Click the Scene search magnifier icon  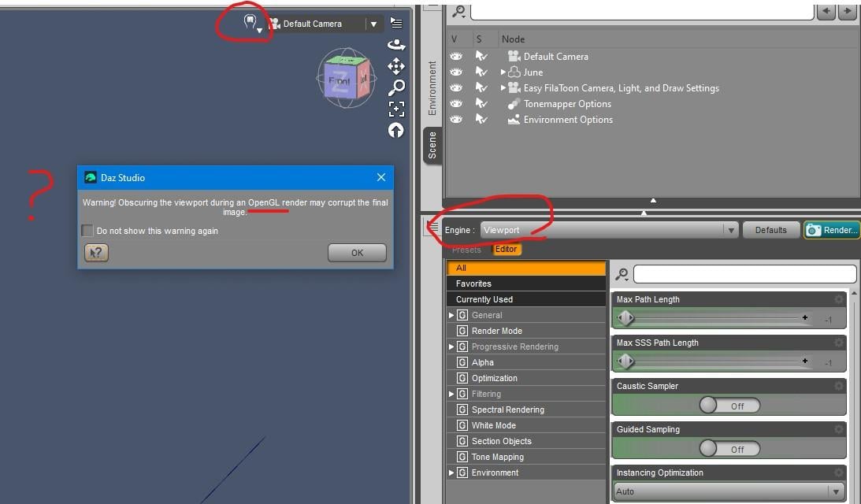point(458,11)
